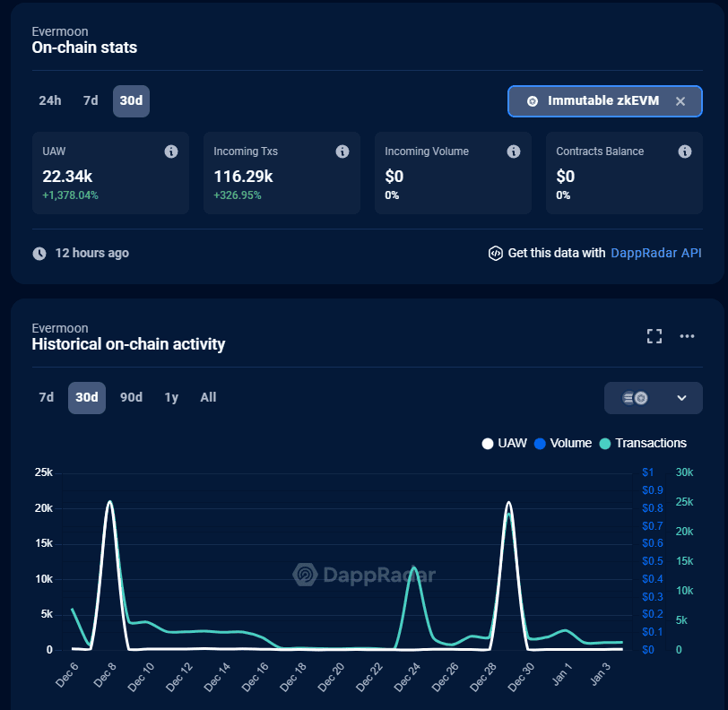Toggle the Transactions series in the legend
This screenshot has height=710, width=728.
point(643,444)
